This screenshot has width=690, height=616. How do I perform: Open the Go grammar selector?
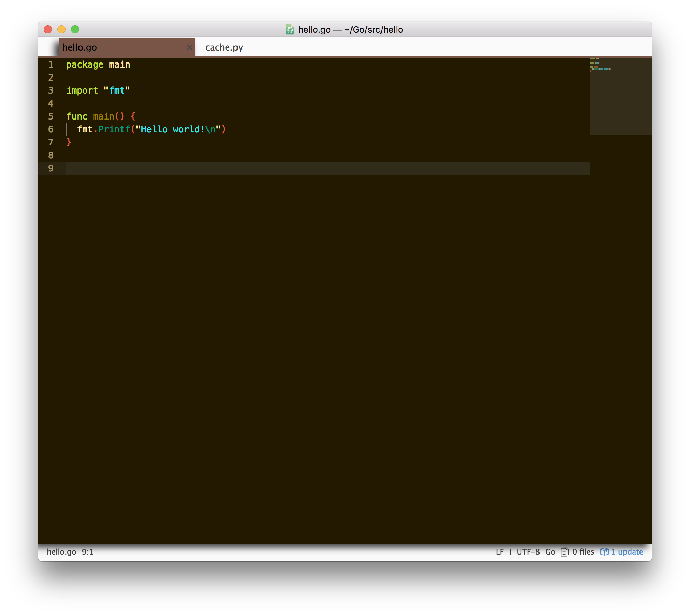[x=550, y=552]
